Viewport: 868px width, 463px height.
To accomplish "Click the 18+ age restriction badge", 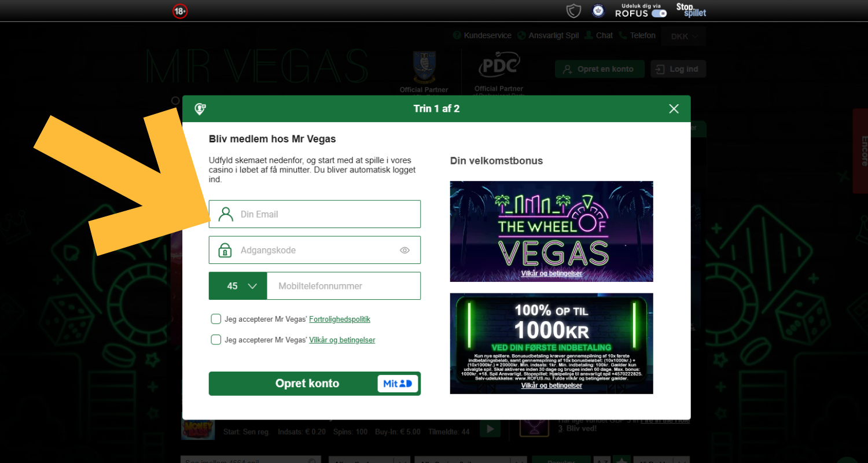I will tap(180, 11).
